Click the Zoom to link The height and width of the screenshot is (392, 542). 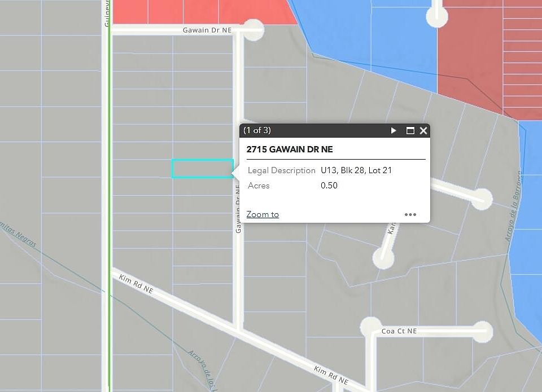pyautogui.click(x=263, y=214)
